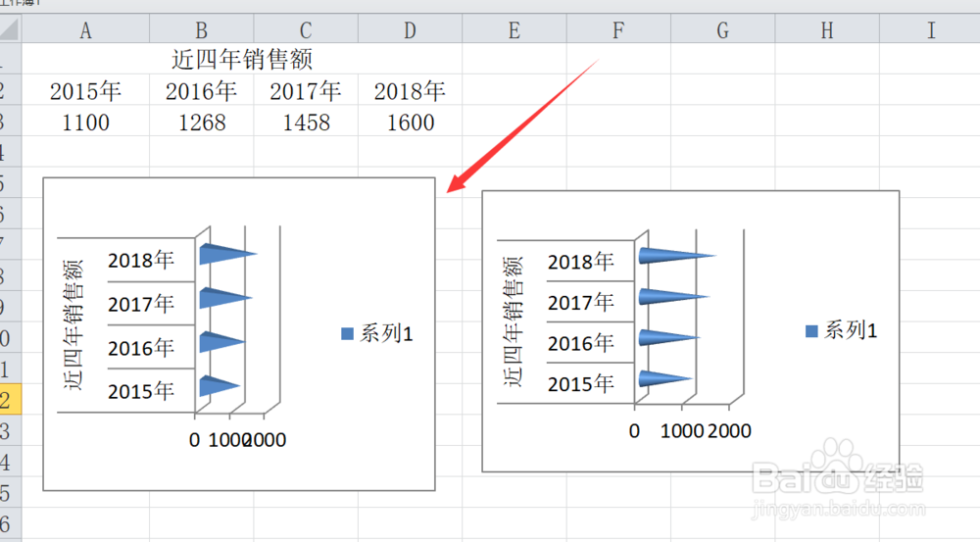
Task: Select column C header
Action: [x=306, y=29]
